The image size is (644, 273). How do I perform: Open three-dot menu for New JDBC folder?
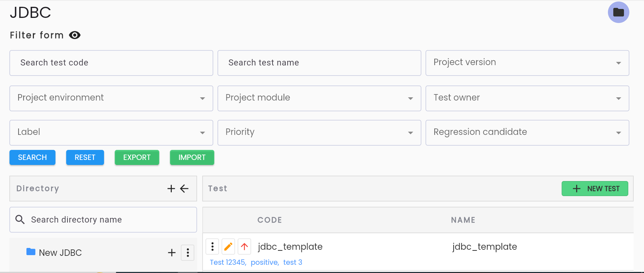click(x=188, y=253)
